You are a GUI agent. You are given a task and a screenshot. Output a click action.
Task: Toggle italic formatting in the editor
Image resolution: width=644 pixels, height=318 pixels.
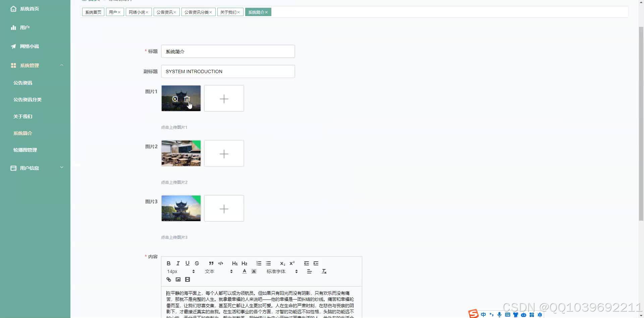click(x=178, y=263)
